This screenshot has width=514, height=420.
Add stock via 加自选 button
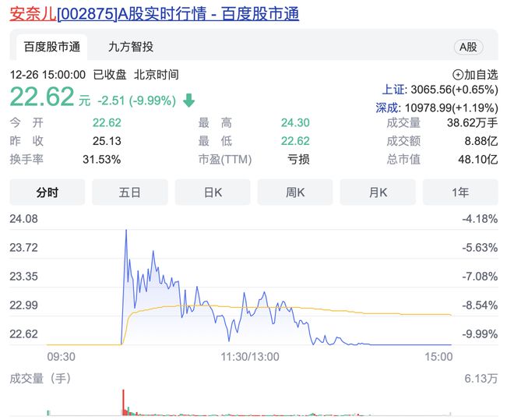click(x=475, y=75)
